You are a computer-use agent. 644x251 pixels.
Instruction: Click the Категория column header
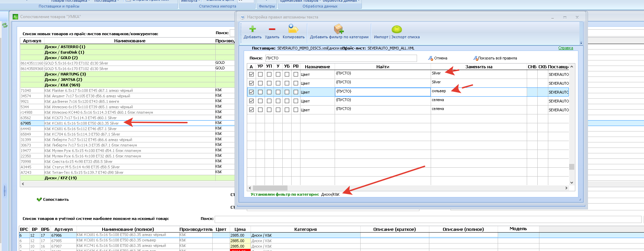pos(305,229)
